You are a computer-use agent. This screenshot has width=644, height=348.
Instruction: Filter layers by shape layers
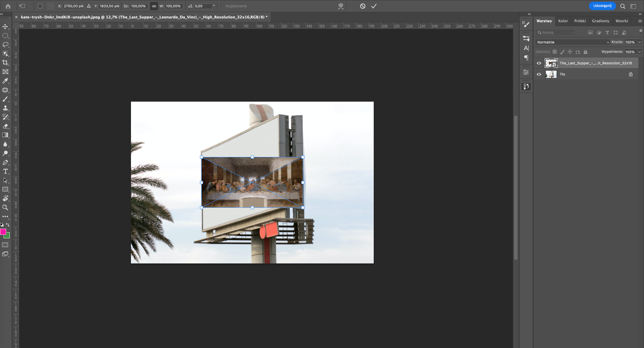(x=615, y=32)
